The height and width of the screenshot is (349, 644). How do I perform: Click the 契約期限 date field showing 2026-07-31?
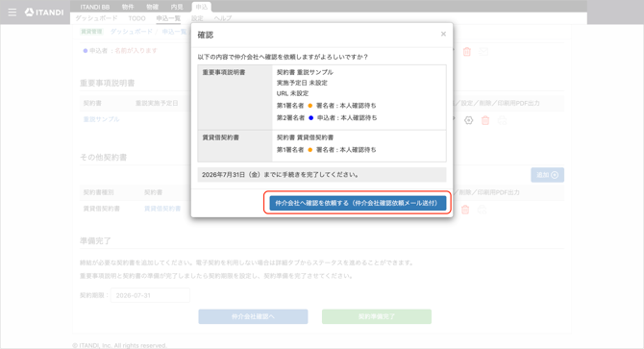coord(150,295)
